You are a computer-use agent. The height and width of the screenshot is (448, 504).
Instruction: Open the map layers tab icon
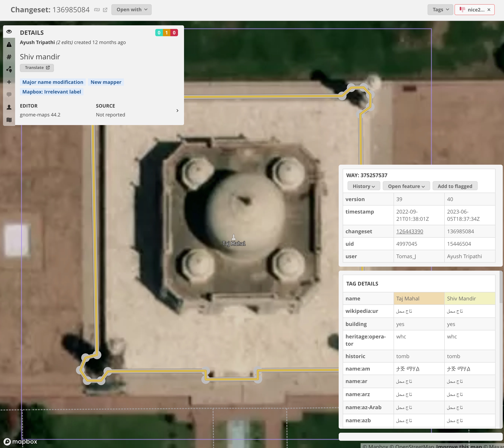click(9, 120)
